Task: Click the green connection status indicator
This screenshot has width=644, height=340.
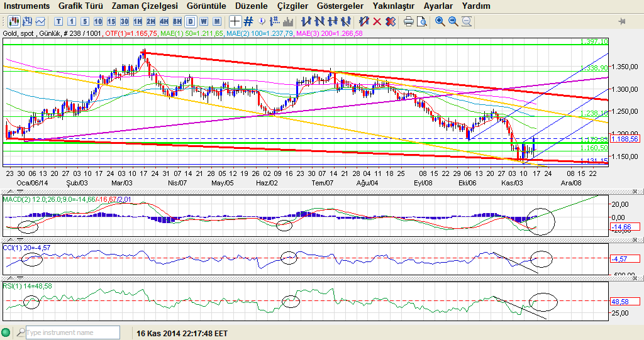Action: click(6, 332)
